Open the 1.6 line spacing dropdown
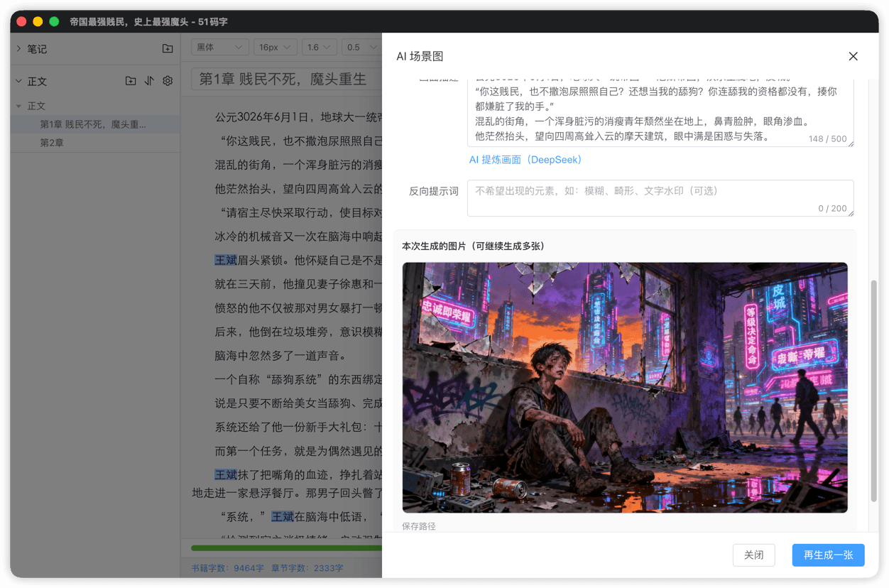Viewport: 889px width, 588px height. pos(319,47)
